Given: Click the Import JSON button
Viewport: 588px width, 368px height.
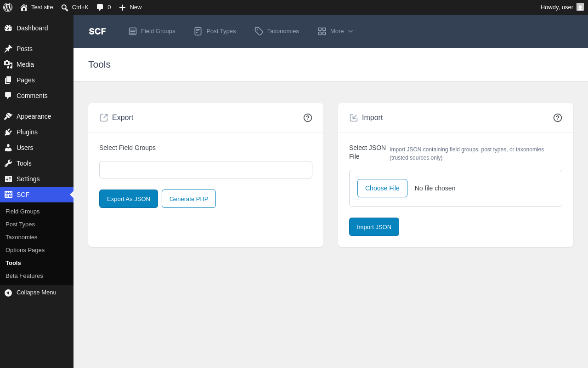Looking at the screenshot, I should [x=374, y=227].
